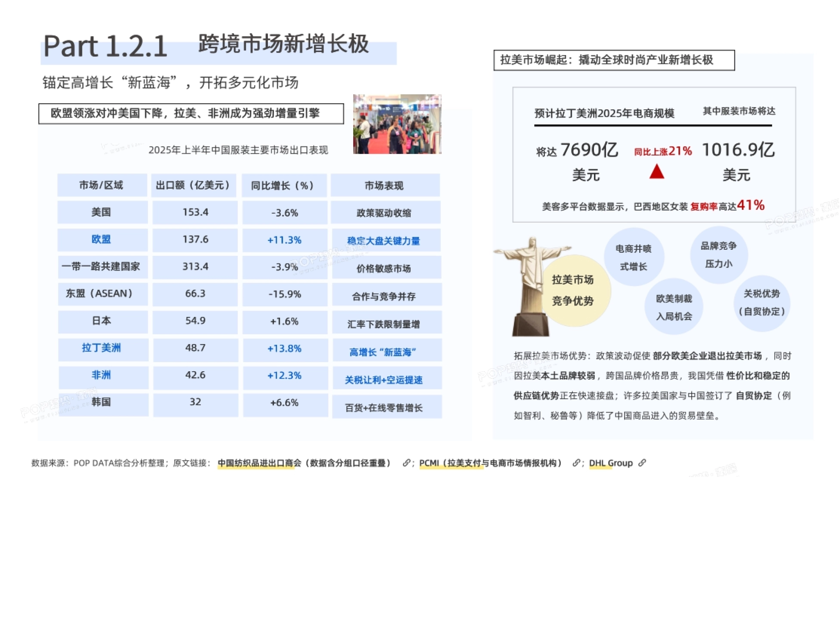Click the 拉美市场崛起 boxed heading
Screen dimensions: 840x621
click(x=614, y=60)
